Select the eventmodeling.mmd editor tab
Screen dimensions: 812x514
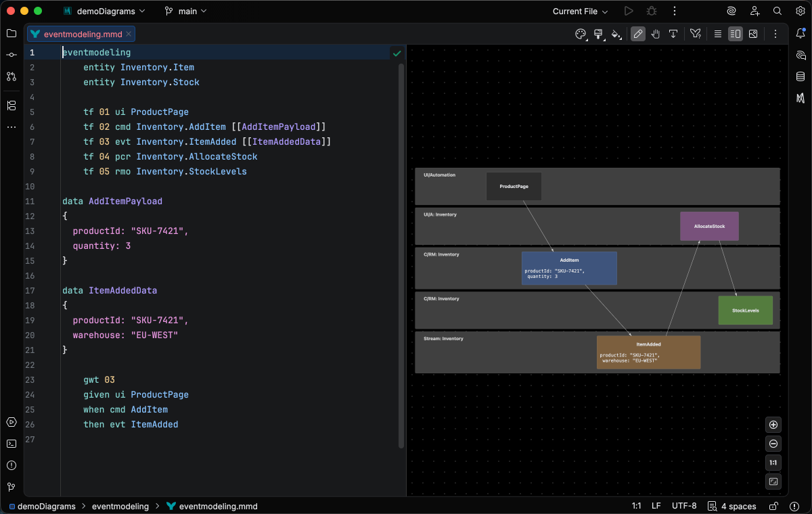click(81, 34)
